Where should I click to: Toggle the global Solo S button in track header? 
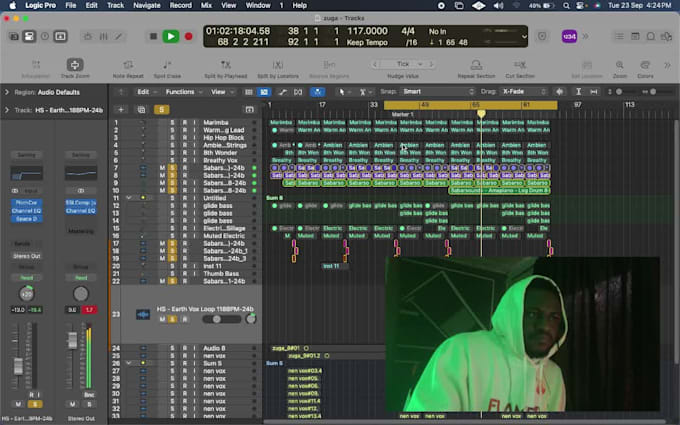pos(161,110)
